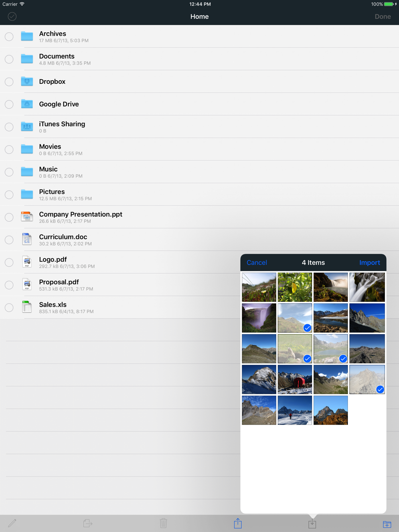Open the Dropbox folder icon

pyautogui.click(x=27, y=81)
